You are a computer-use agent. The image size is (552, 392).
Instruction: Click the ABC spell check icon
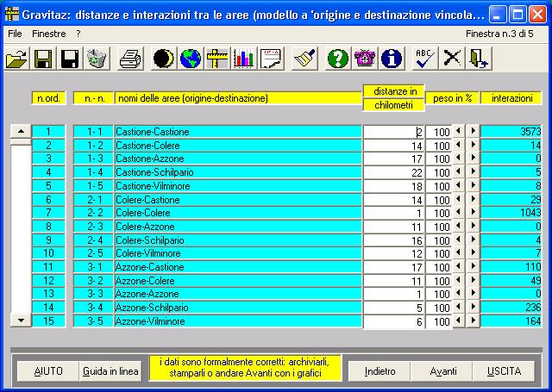point(424,59)
